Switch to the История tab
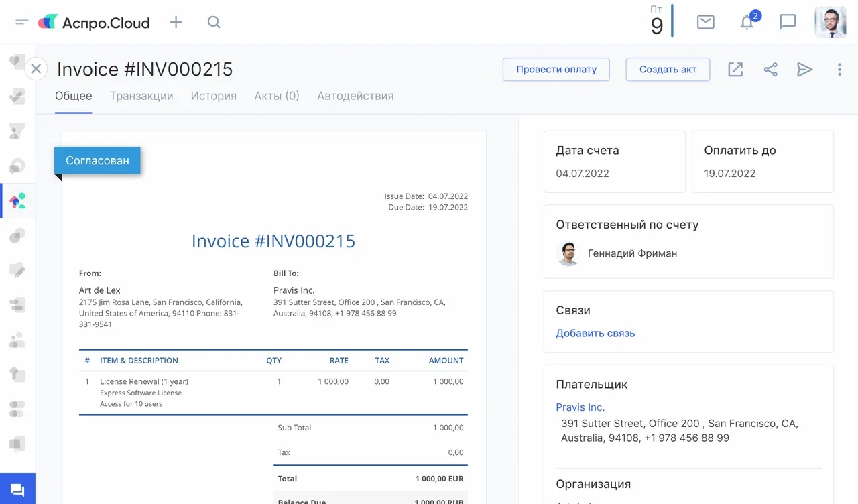 213,96
